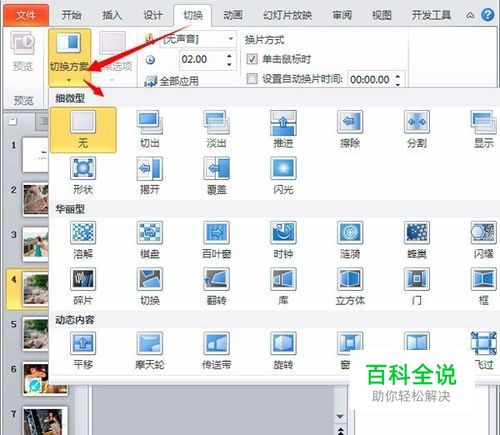Enable 设置自动换片时间 checkbox
The height and width of the screenshot is (435, 500).
[x=252, y=79]
